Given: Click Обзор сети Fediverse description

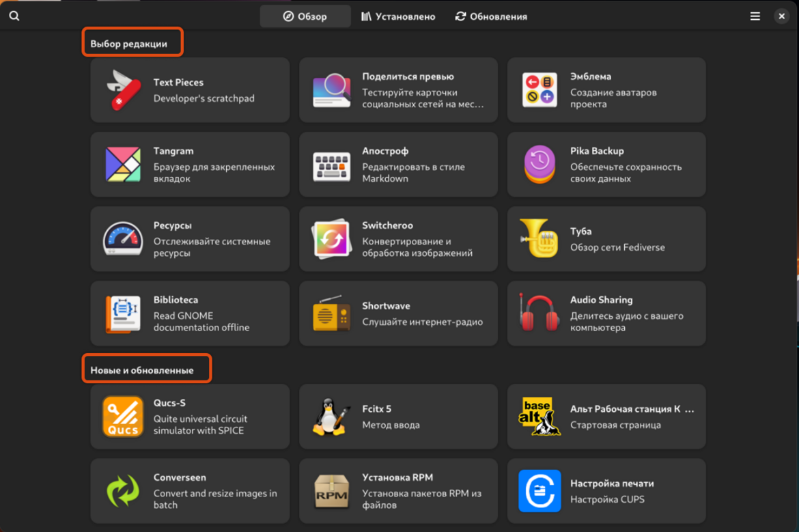Looking at the screenshot, I should [x=617, y=248].
